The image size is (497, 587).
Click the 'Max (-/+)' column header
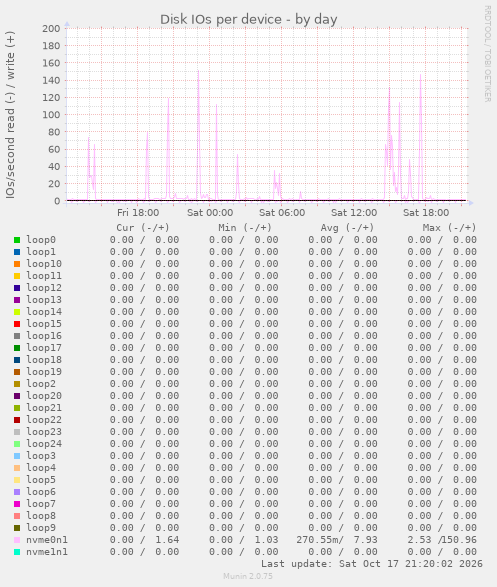pos(449,228)
